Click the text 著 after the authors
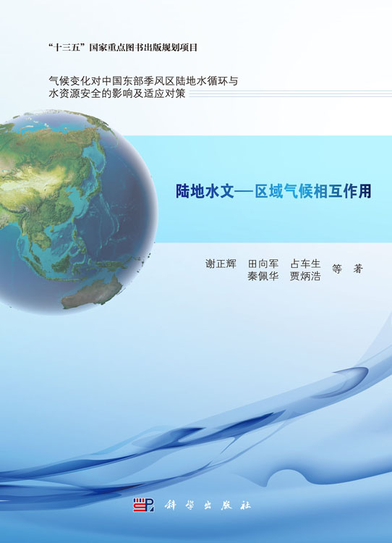This screenshot has width=392, height=543. pyautogui.click(x=358, y=269)
